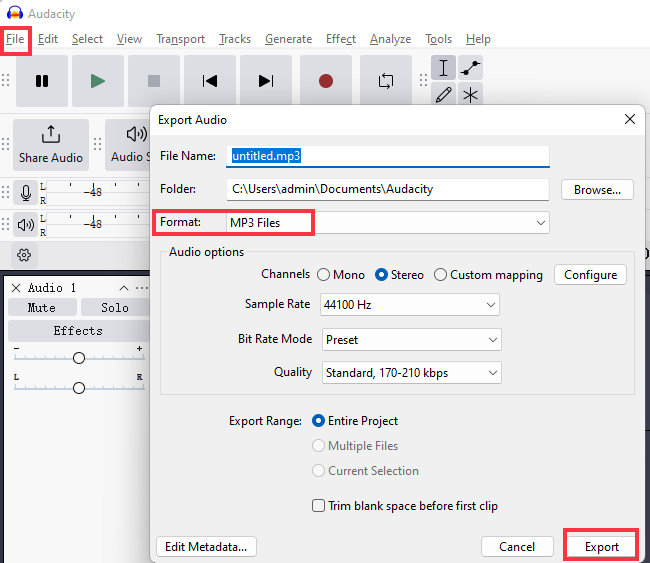
Task: Close the Export Audio dialog
Action: point(630,119)
